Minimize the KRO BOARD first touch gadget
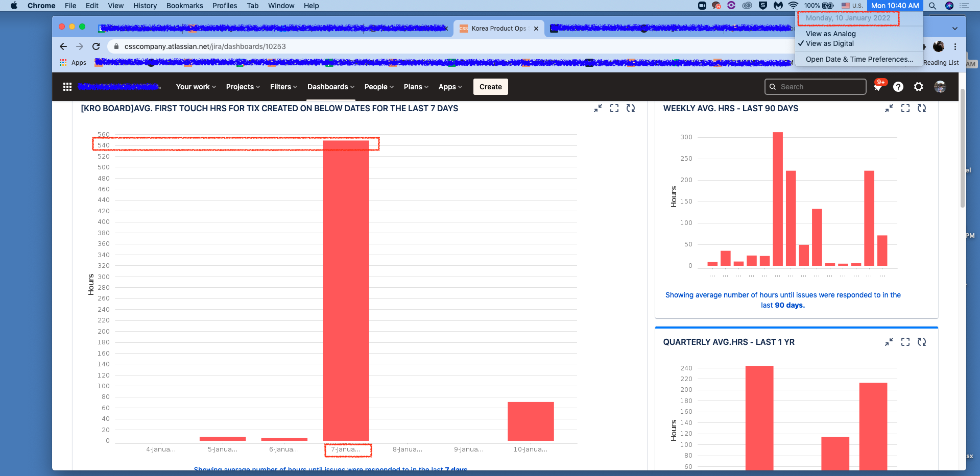980x476 pixels. (598, 108)
